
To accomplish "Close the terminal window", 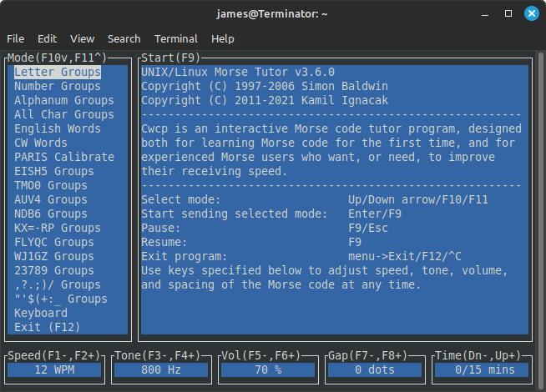I will (x=532, y=13).
